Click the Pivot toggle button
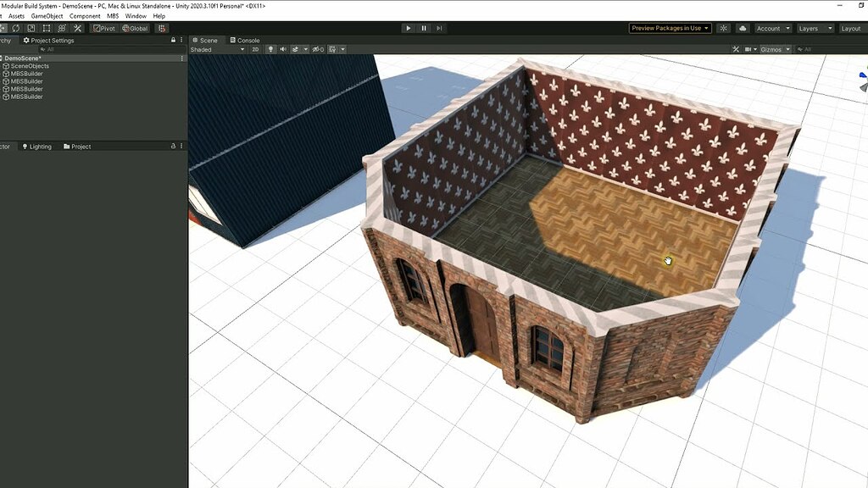This screenshot has width=868, height=488. click(105, 28)
